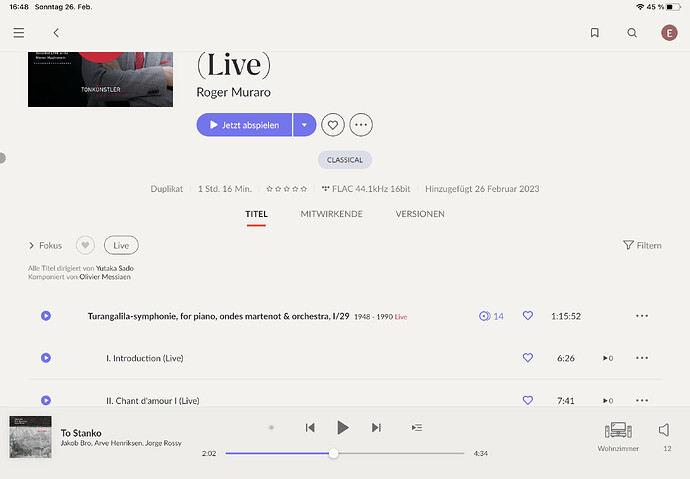Screen dimensions: 690x479
Task: Open the play queue icon
Action: pyautogui.click(x=417, y=428)
